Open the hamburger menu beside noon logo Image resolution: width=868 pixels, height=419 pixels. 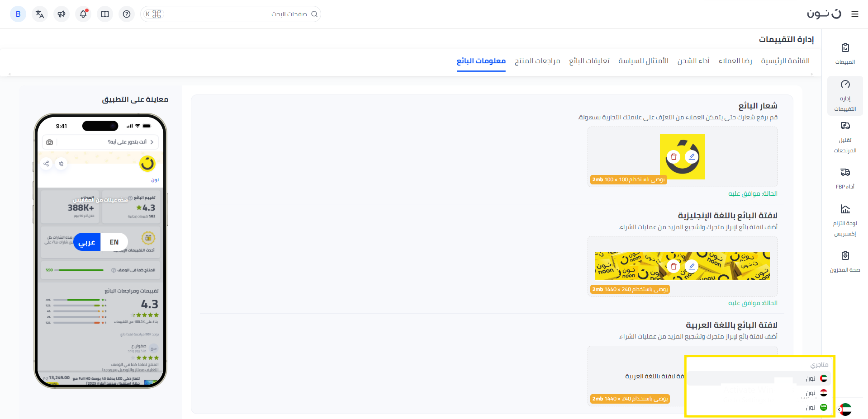854,14
